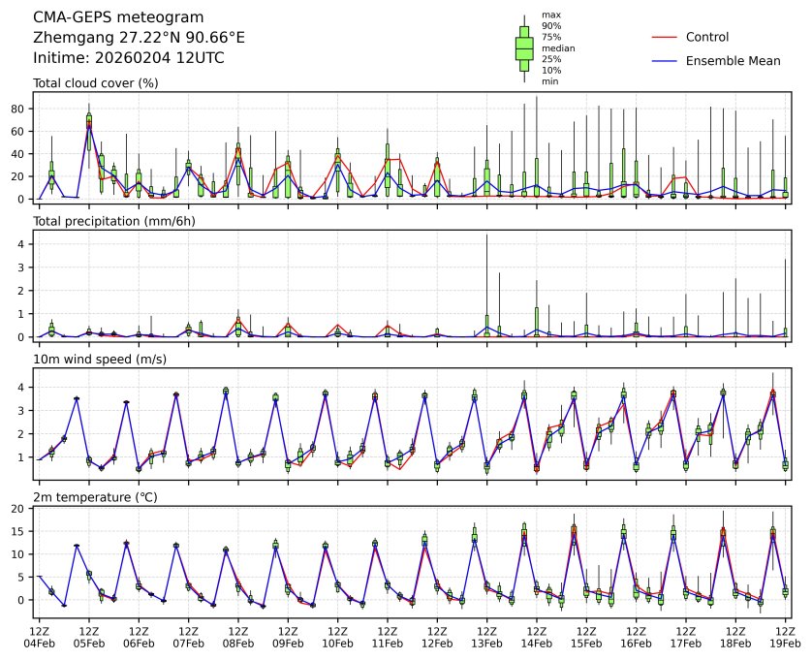The width and height of the screenshot is (812, 660).
Task: Click the Initime 20260204 12UTC text
Action: pos(129,58)
